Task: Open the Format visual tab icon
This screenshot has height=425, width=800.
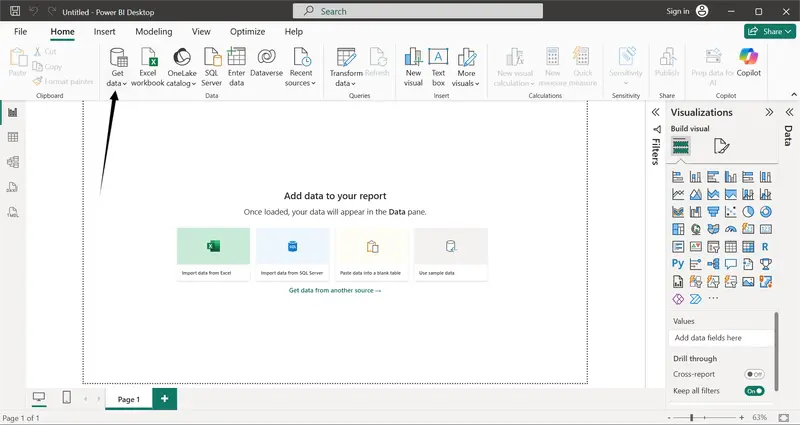Action: coord(721,146)
